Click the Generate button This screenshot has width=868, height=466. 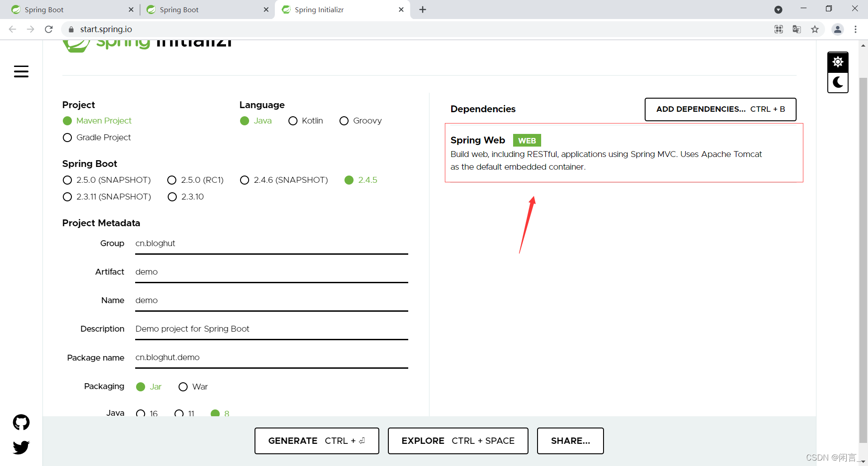(316, 441)
